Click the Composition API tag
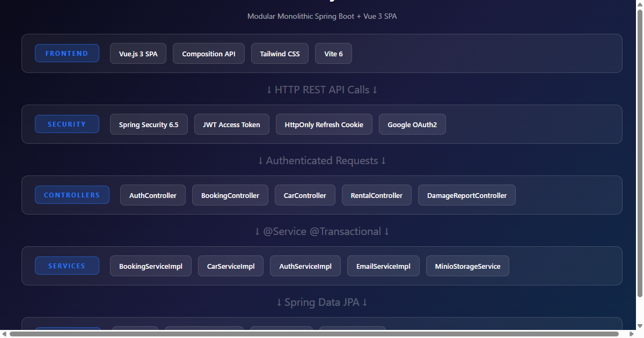Image resolution: width=644 pixels, height=338 pixels. pyautogui.click(x=209, y=54)
